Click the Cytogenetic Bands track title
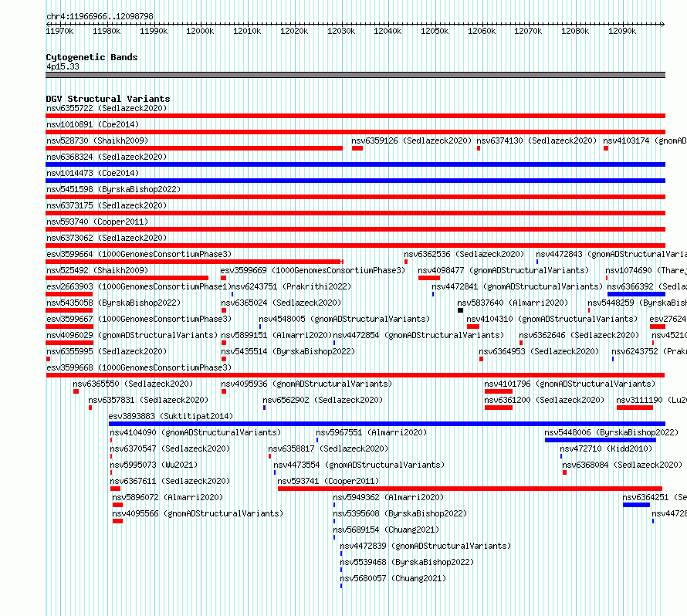This screenshot has height=616, width=687. 92,57
